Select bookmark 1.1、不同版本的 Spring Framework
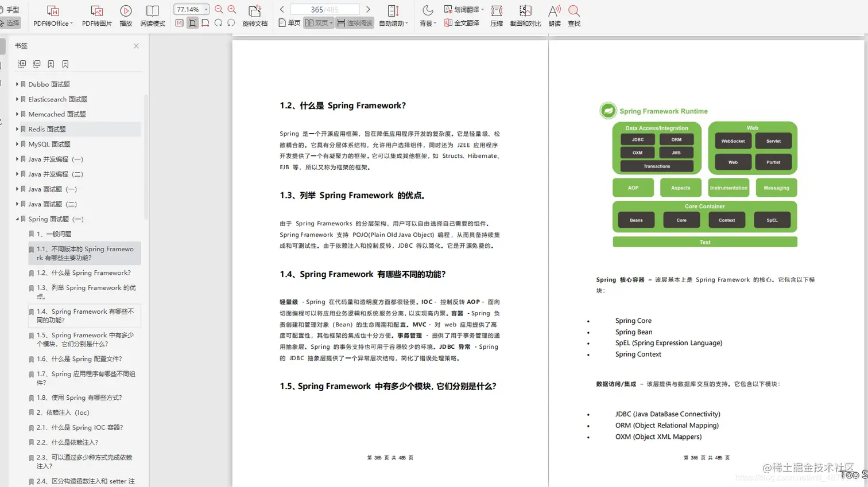Screen dimensions: 868x487 pyautogui.click(x=85, y=253)
